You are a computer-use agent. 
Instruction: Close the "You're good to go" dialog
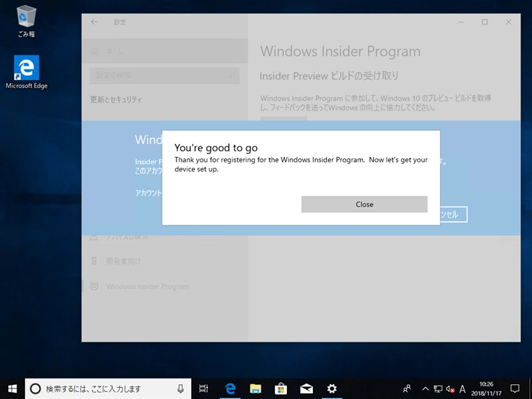pos(365,204)
